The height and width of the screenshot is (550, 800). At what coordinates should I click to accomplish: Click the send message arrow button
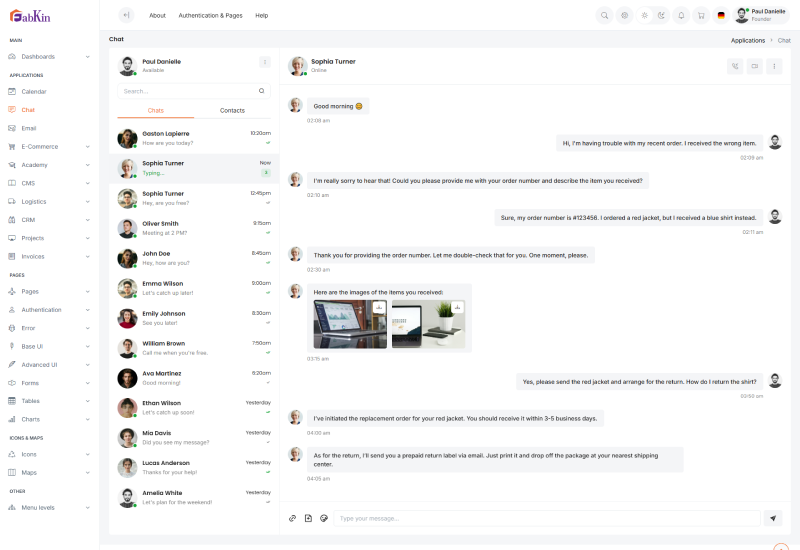[x=772, y=518]
